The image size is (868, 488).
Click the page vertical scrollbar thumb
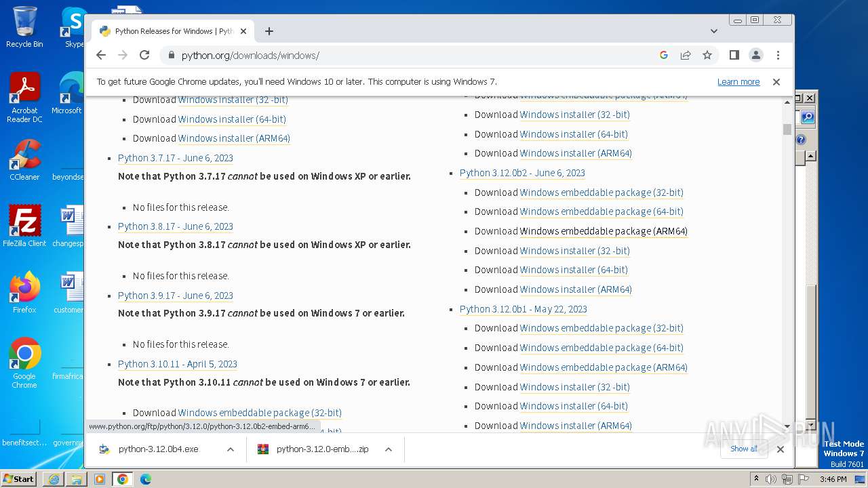click(787, 129)
